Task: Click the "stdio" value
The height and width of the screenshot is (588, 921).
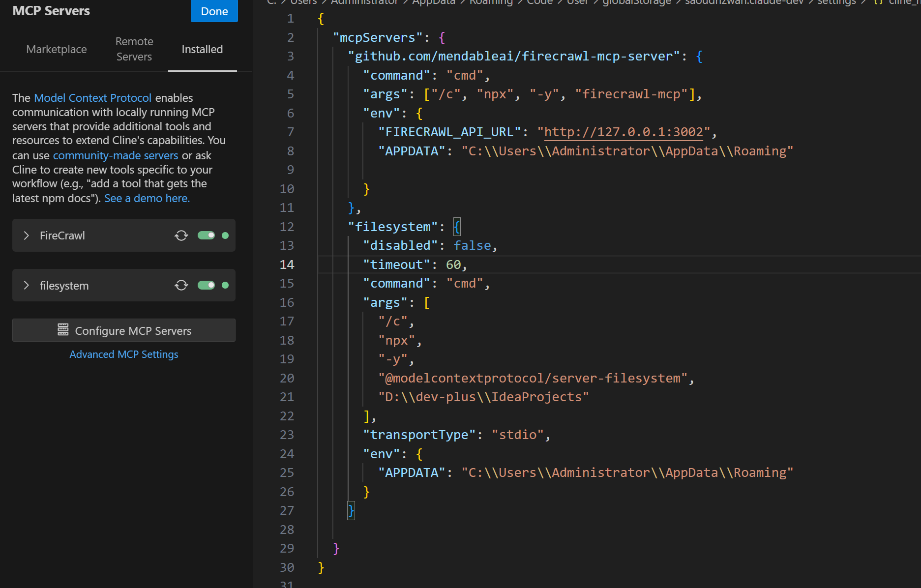Action: point(518,435)
